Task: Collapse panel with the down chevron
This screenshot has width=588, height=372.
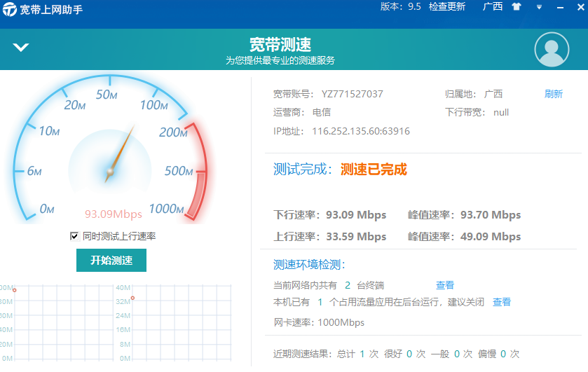Action: (x=21, y=48)
